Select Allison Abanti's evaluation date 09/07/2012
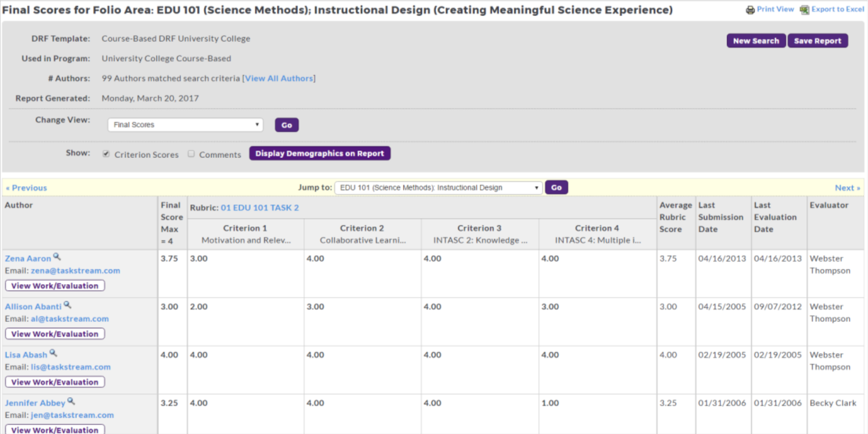 point(778,306)
